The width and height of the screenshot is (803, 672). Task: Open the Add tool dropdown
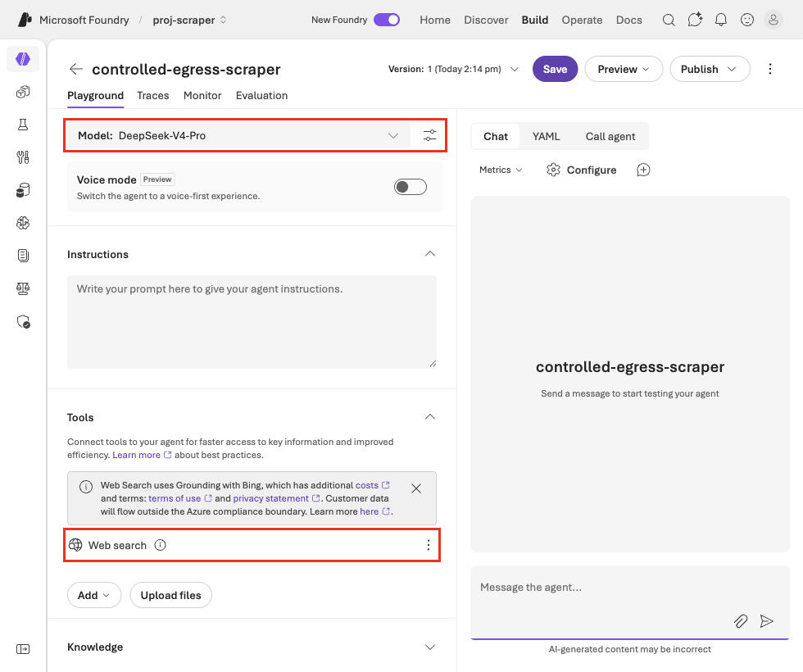(x=94, y=595)
